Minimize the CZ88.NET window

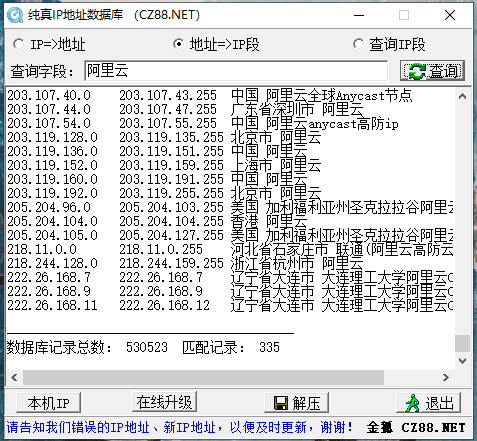click(x=359, y=15)
